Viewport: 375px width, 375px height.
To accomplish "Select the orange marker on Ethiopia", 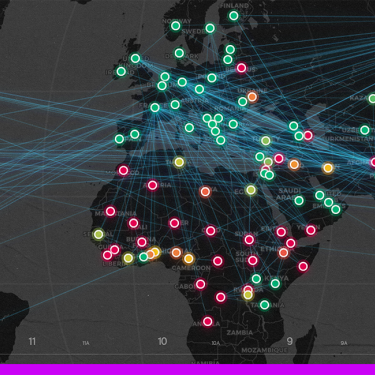I will (x=284, y=253).
